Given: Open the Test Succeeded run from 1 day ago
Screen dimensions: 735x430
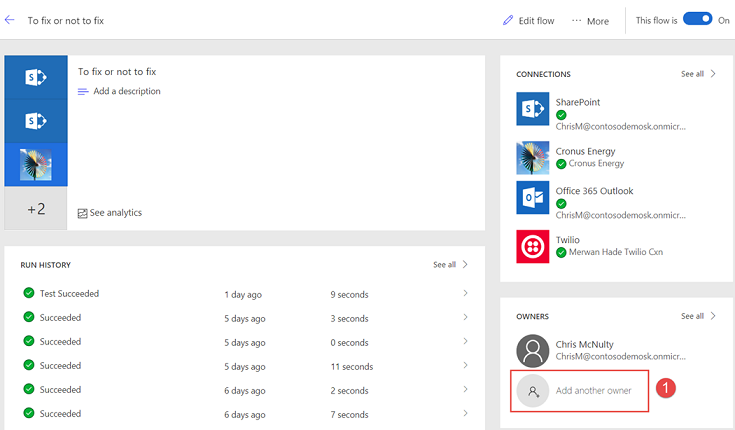Looking at the screenshot, I should point(69,294).
